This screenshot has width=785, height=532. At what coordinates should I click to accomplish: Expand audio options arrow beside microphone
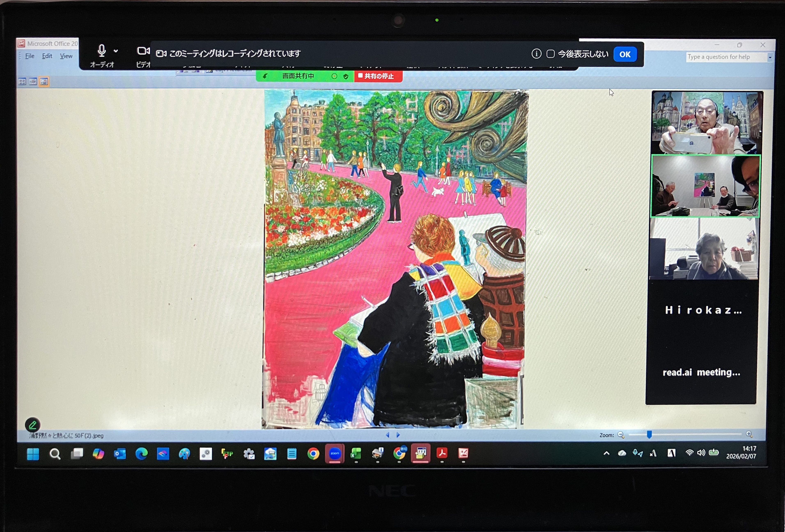(x=116, y=51)
